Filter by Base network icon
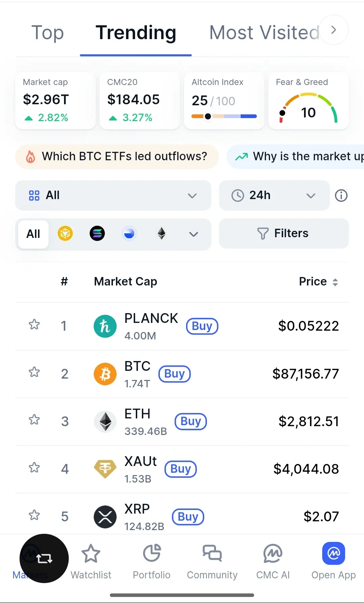This screenshot has width=364, height=603. pyautogui.click(x=129, y=234)
